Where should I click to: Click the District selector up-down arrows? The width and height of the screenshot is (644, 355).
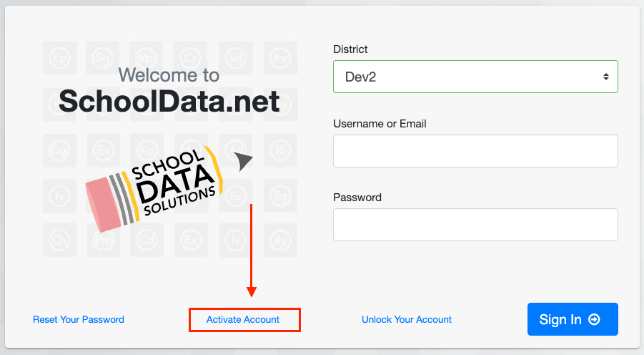606,77
